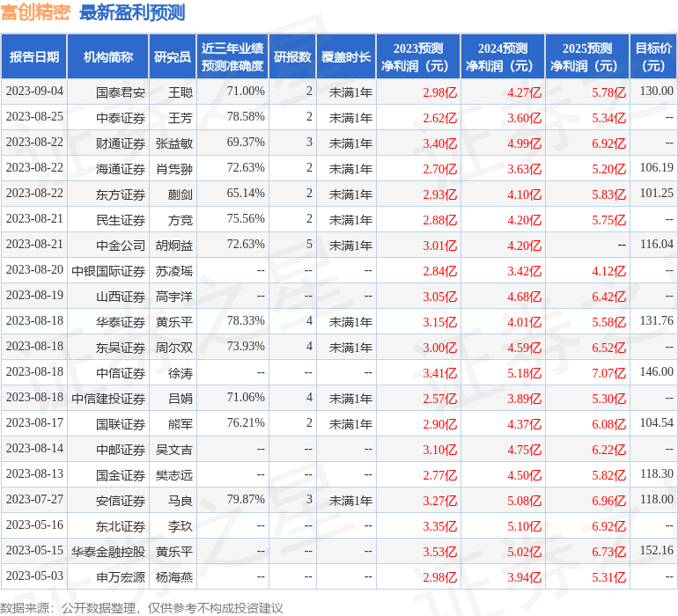Click analyst name 吴文吉

click(x=174, y=449)
